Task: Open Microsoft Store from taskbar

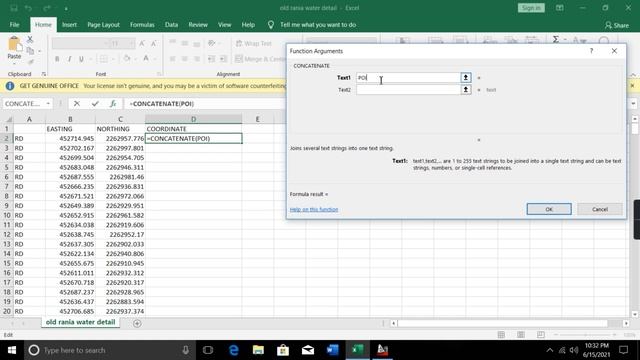Action: tap(283, 350)
